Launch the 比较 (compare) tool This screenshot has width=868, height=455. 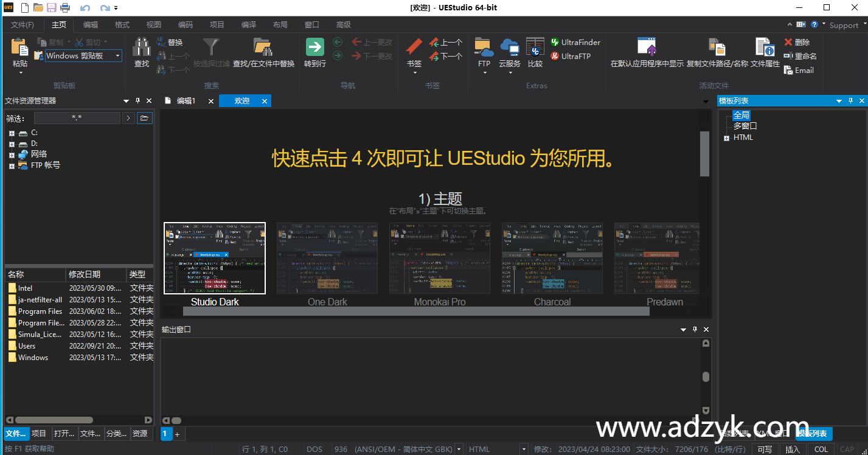[x=535, y=52]
